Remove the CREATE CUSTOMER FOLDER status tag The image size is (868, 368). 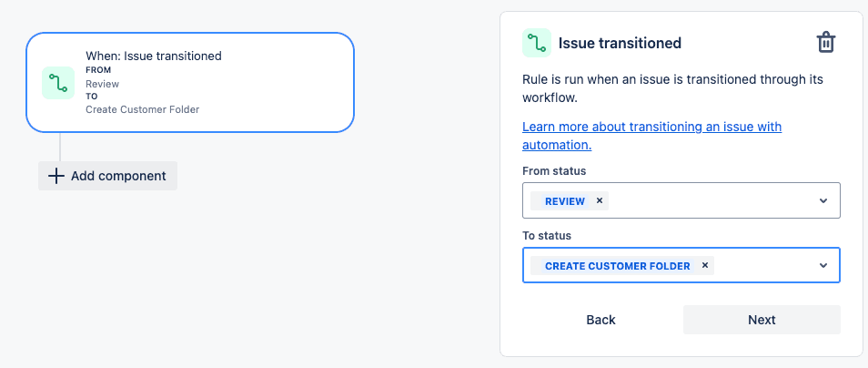705,265
